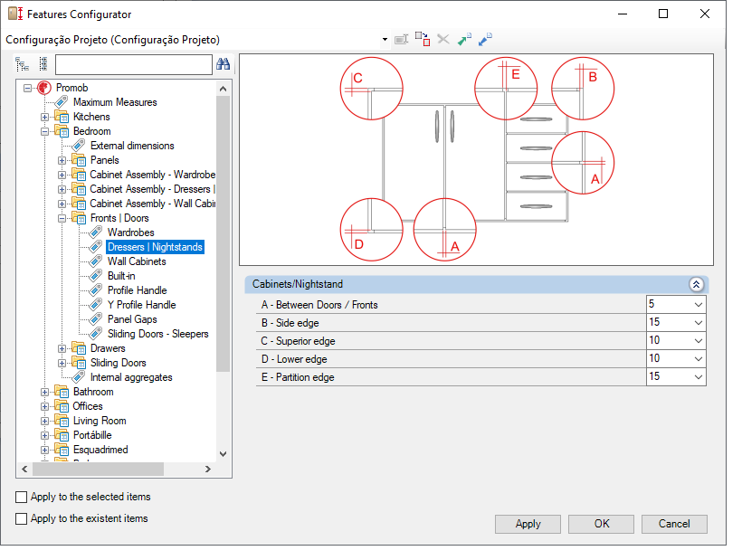Click the binoculars search icon
The height and width of the screenshot is (560, 742).
223,64
